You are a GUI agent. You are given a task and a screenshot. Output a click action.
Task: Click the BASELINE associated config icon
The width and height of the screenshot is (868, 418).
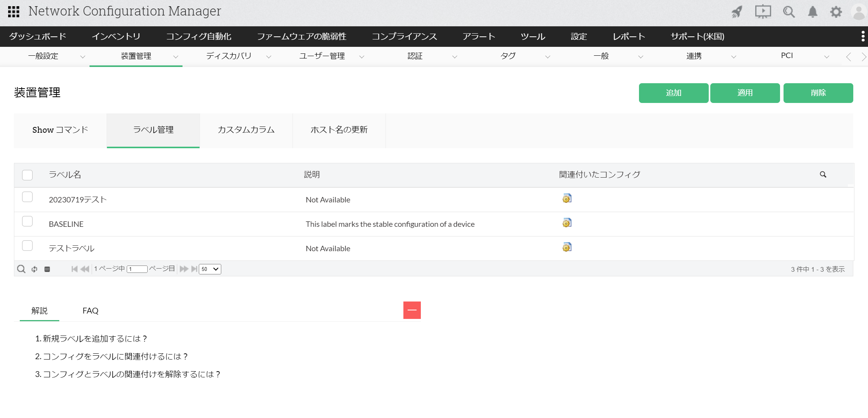click(567, 223)
